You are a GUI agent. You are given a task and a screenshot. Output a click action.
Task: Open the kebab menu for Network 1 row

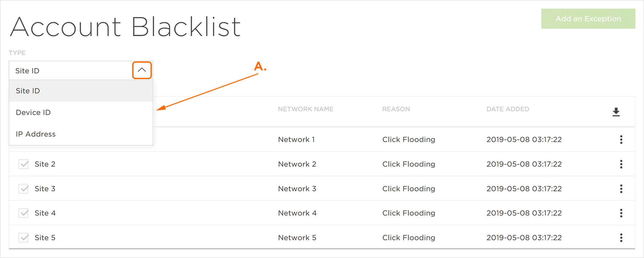click(621, 139)
